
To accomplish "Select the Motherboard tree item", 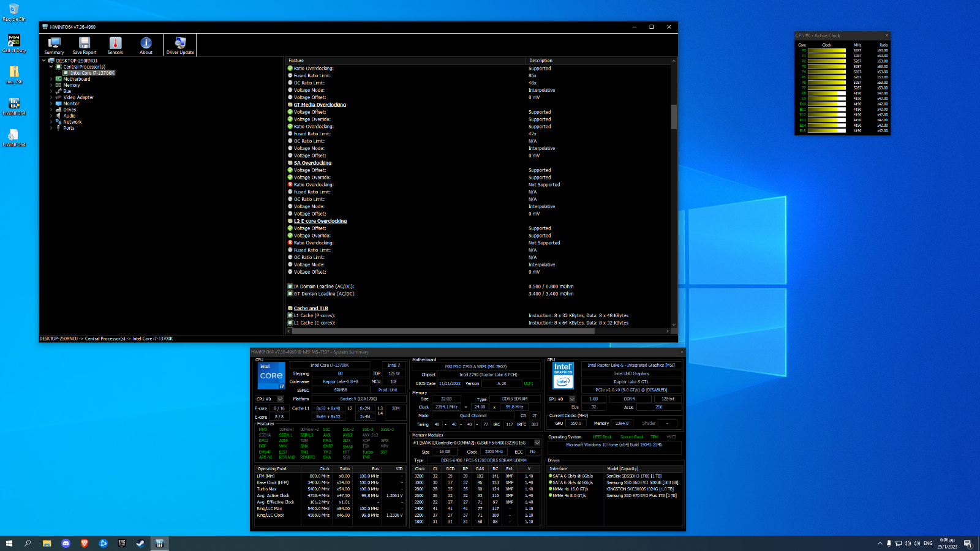I will (x=77, y=79).
